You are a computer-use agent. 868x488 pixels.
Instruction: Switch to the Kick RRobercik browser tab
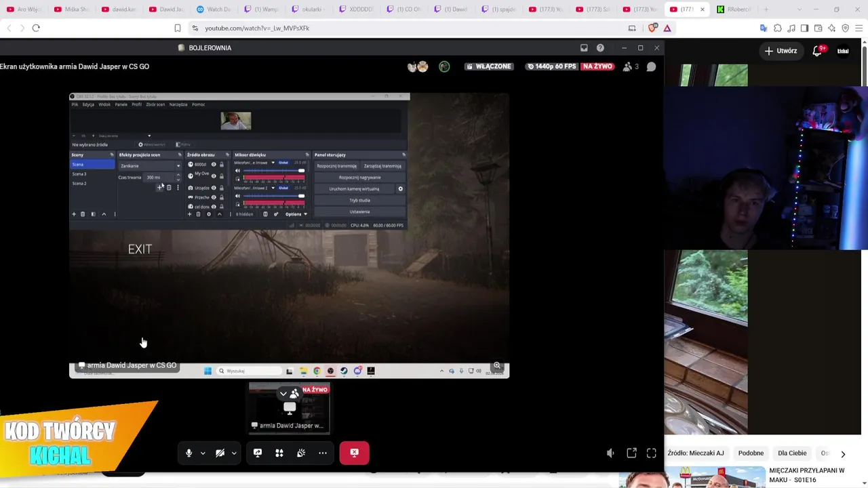(734, 9)
